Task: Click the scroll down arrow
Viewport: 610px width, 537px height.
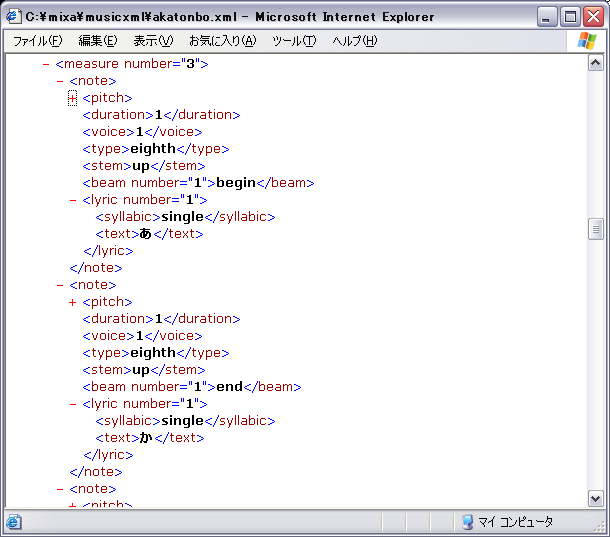Action: coord(596,499)
